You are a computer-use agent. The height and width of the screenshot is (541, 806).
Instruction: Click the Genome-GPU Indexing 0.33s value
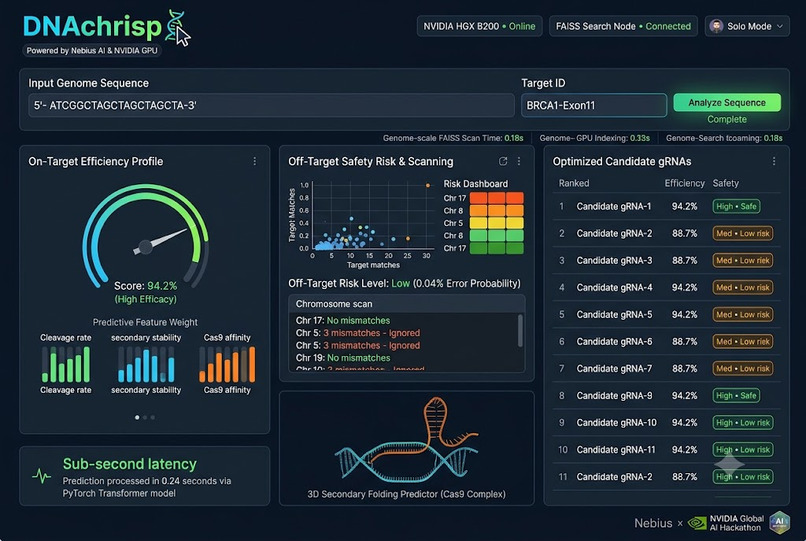(640, 138)
